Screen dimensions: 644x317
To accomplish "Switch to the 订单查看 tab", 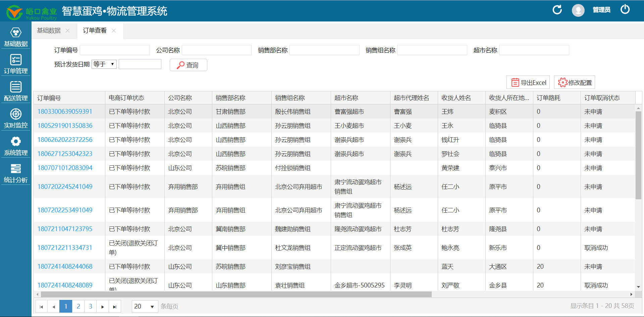I will 95,31.
